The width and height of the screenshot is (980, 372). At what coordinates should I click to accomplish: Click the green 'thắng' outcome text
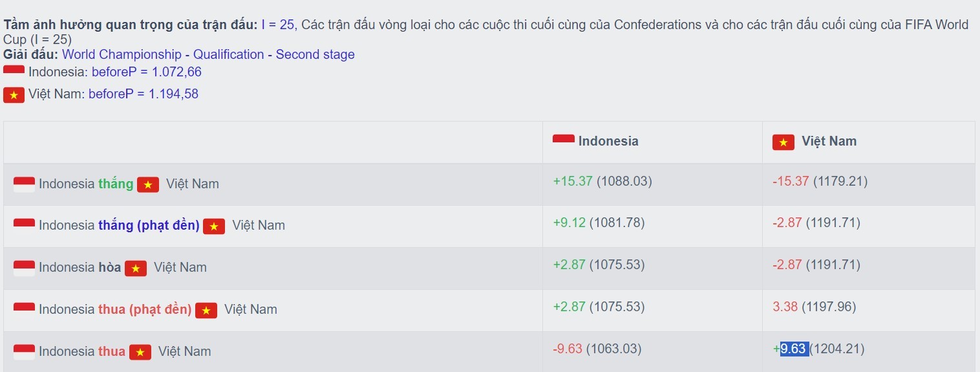click(116, 184)
